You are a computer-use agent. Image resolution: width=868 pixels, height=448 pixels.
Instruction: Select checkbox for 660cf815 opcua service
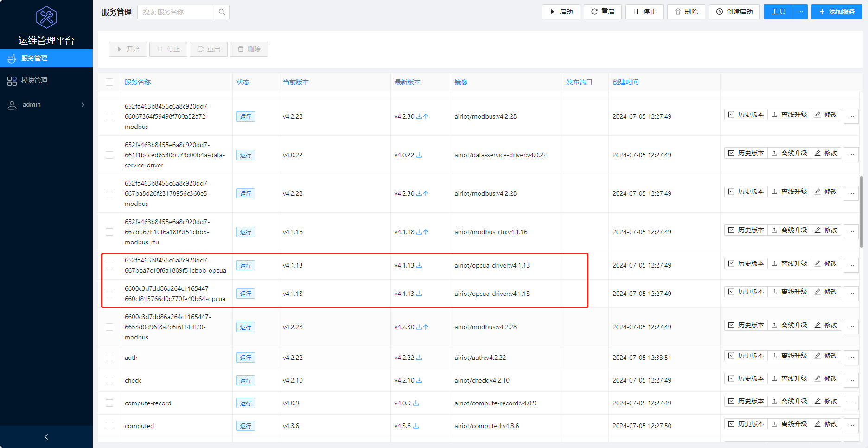tap(109, 294)
